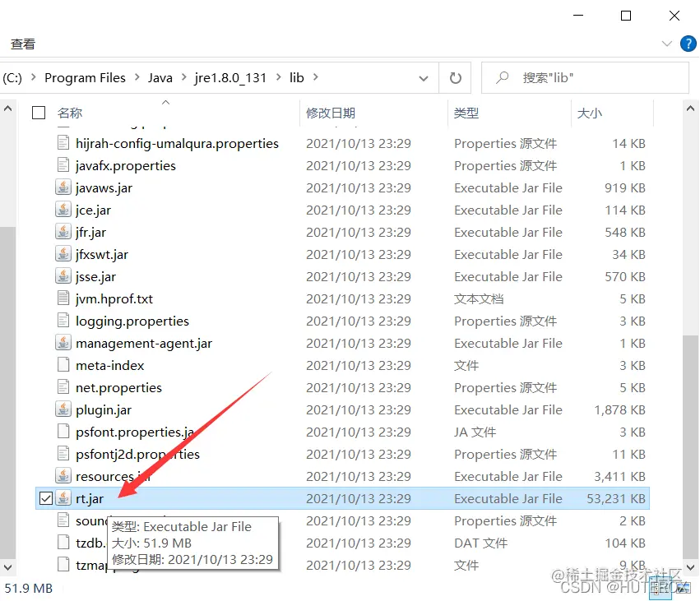Screen dimensions: 700x601
Task: Click the javafx.properties file icon
Action: 63,165
